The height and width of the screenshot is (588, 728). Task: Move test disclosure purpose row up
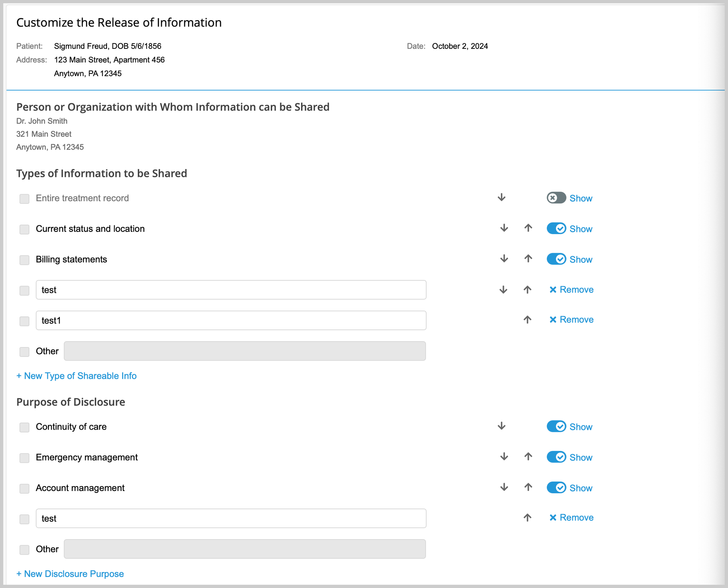527,518
